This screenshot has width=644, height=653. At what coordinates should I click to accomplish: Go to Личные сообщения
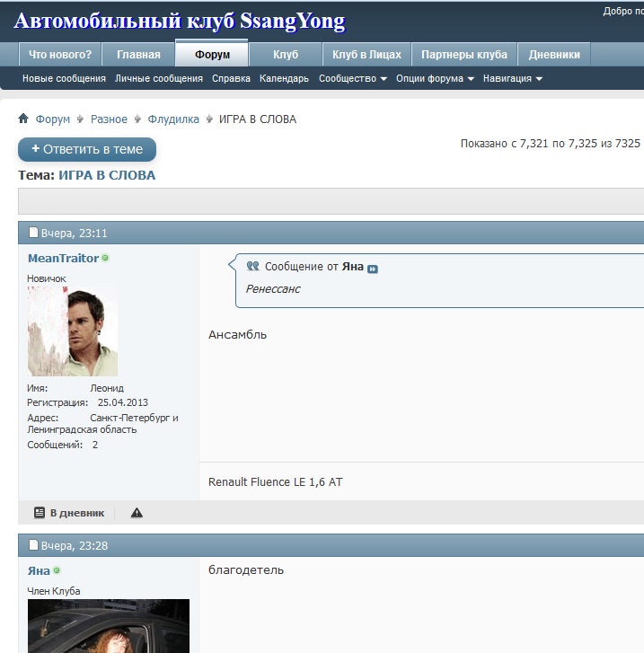(159, 79)
